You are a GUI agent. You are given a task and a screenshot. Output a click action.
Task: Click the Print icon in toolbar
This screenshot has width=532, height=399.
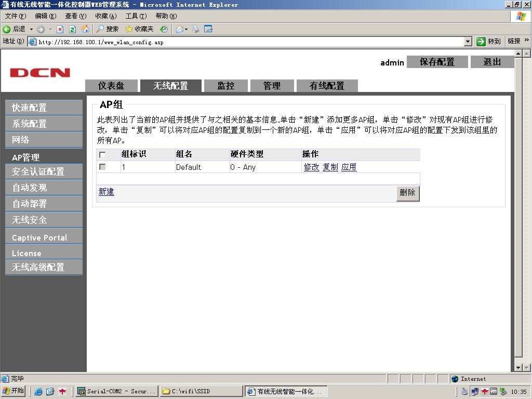(196, 29)
